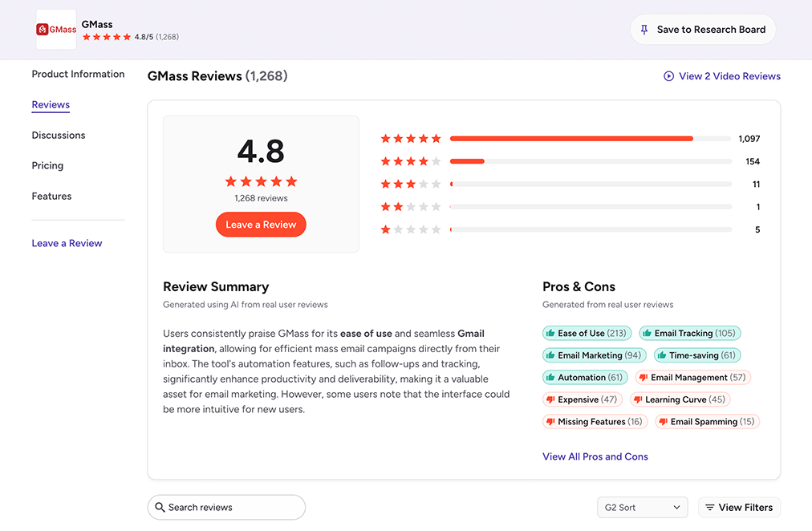
Task: Open the Features sidebar item
Action: tap(52, 197)
